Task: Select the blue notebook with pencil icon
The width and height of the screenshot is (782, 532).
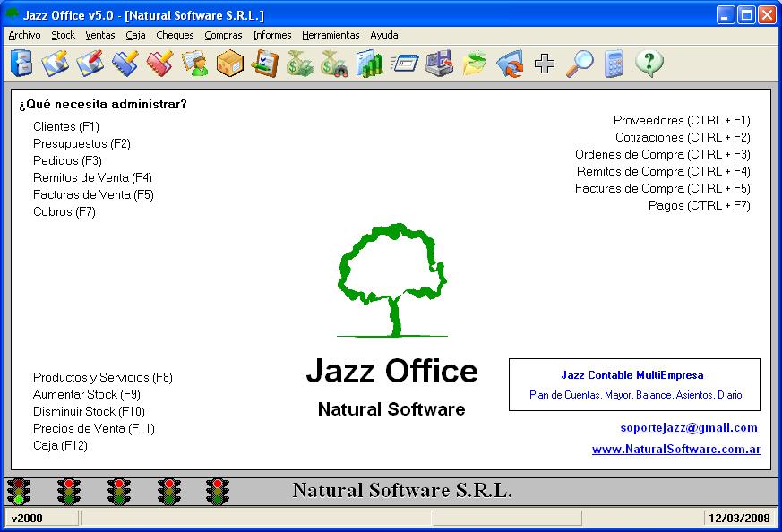Action: (125, 64)
